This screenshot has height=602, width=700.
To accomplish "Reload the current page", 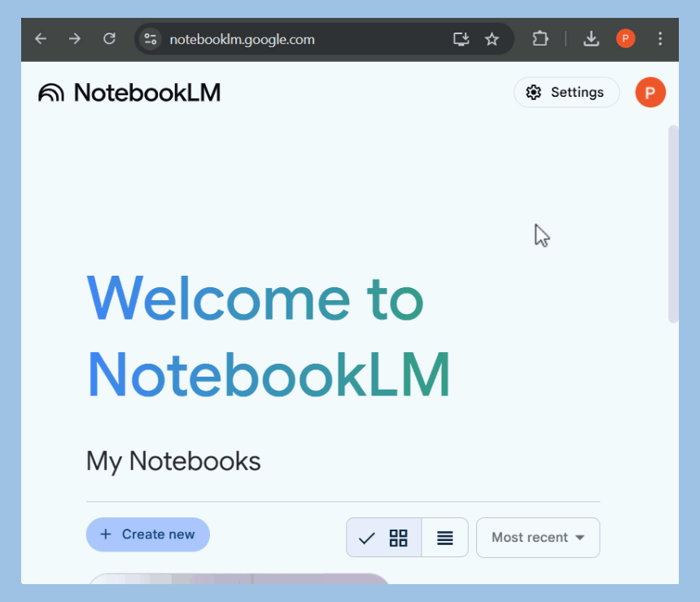I will (109, 38).
